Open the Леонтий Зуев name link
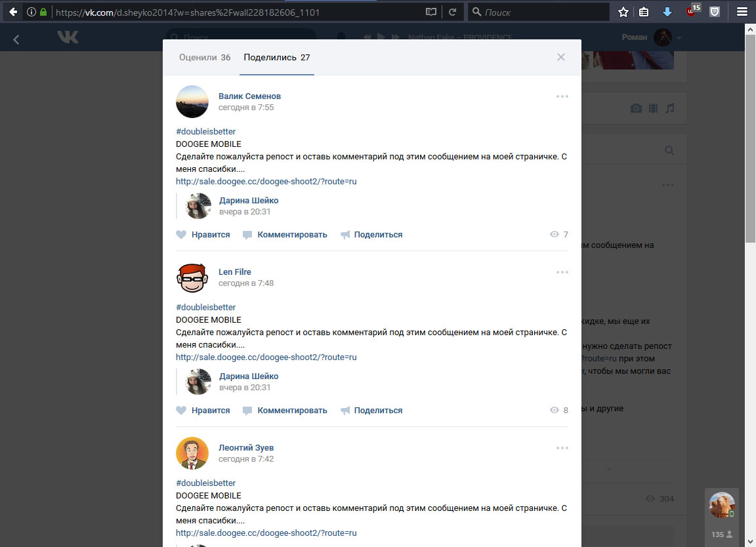Screen dimensions: 756x547 [246, 448]
